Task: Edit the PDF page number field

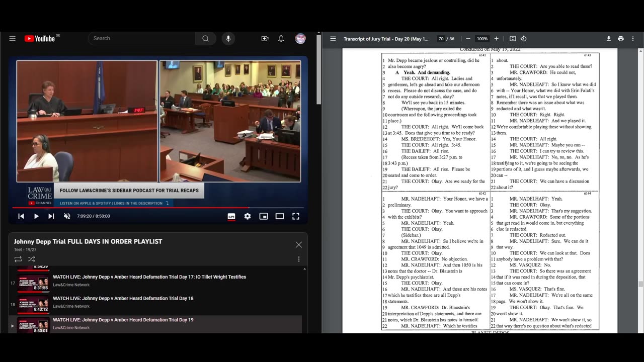Action: pos(441,39)
